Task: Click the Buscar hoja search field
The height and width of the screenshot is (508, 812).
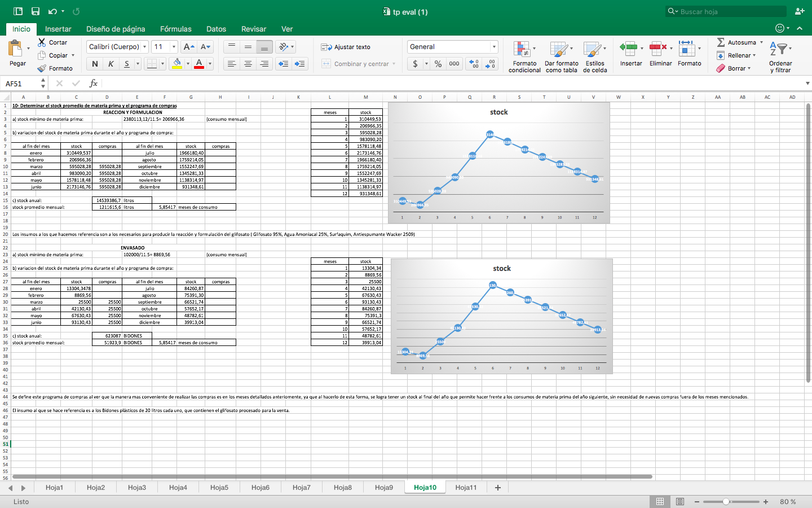Action: pyautogui.click(x=726, y=11)
